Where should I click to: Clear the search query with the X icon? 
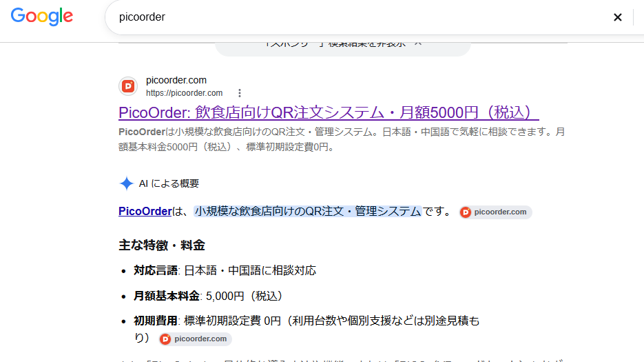(x=617, y=17)
